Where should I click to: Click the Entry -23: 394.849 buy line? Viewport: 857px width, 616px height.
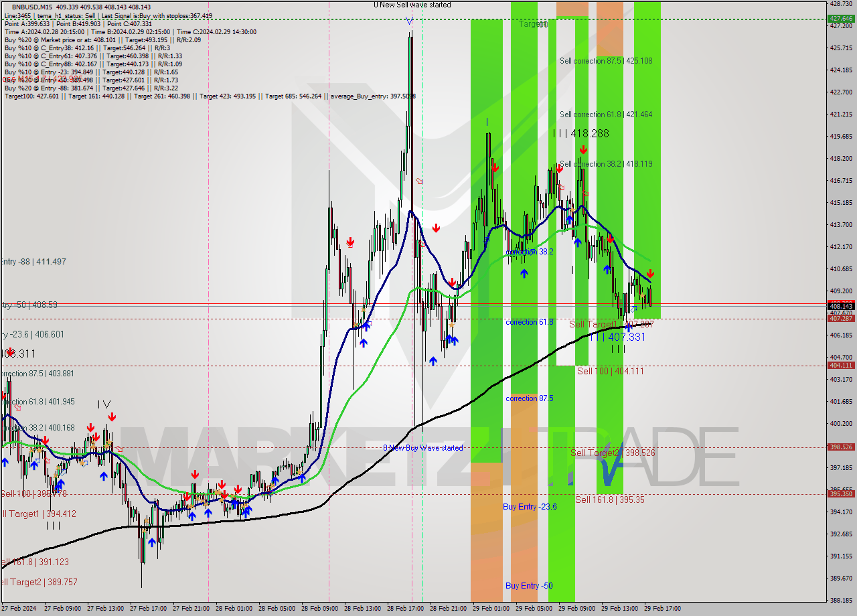coord(91,72)
